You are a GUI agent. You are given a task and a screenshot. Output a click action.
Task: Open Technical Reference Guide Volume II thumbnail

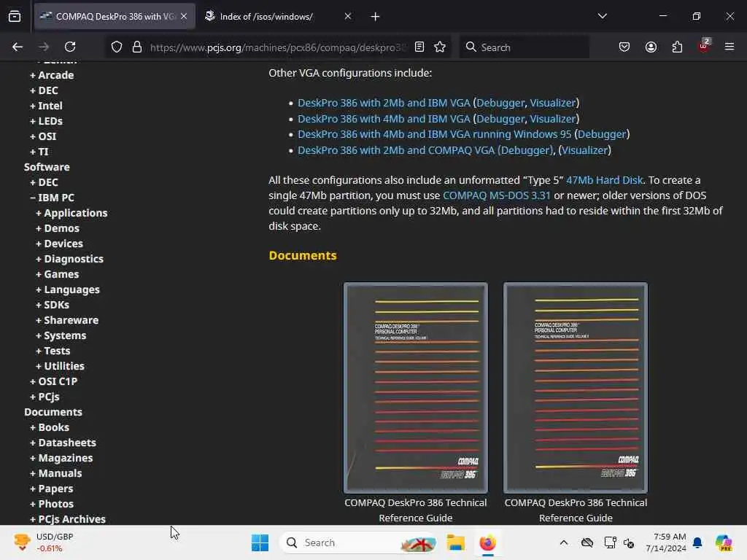576,388
